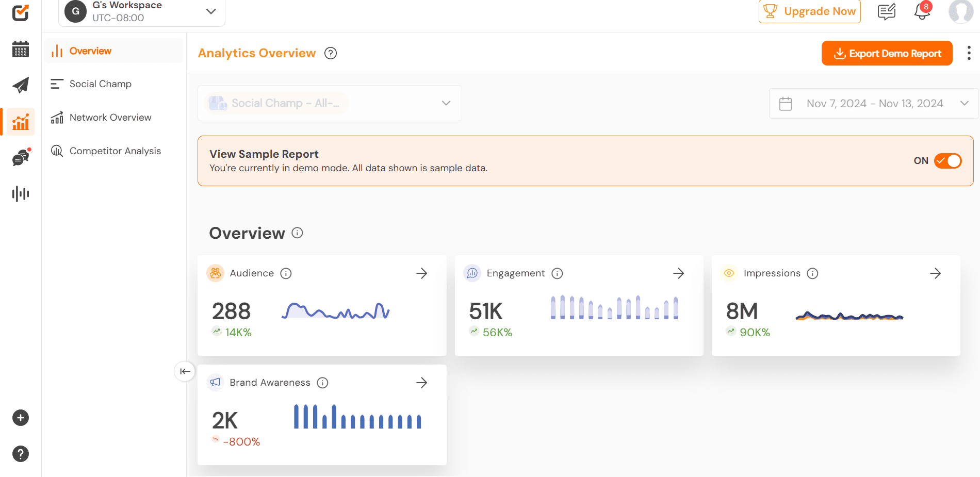Open the social listening waveform icon
Image resolution: width=980 pixels, height=477 pixels.
(21, 194)
